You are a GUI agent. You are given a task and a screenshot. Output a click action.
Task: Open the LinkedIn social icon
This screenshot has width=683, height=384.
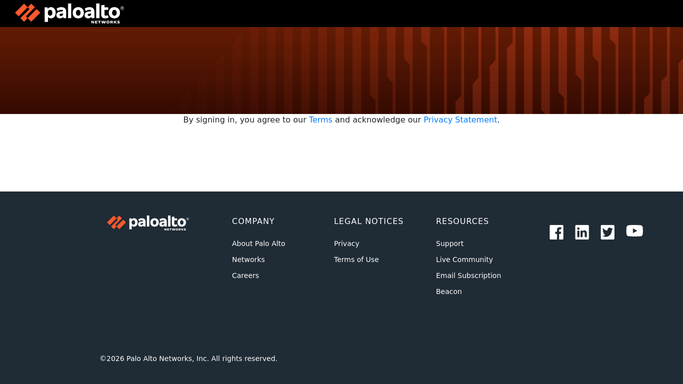point(582,232)
